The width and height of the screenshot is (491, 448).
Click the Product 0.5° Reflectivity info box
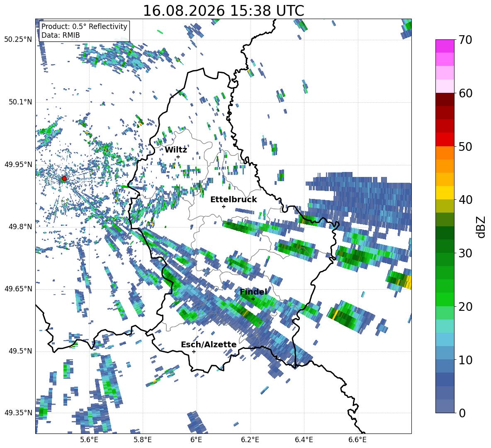(84, 31)
